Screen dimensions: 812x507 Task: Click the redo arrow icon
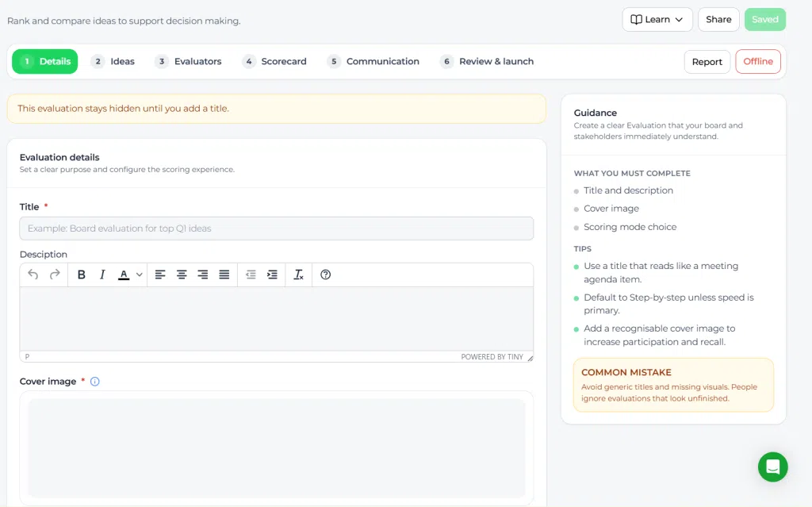(55, 275)
